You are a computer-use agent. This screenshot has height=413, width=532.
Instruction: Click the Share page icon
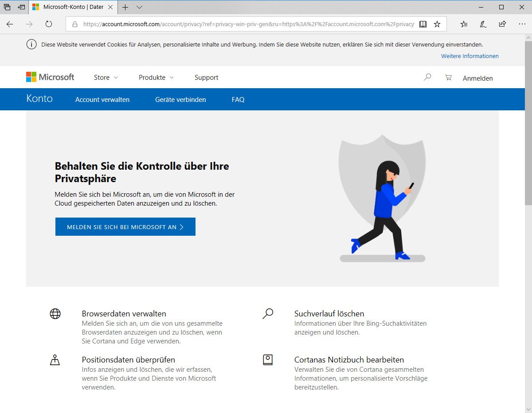[502, 24]
